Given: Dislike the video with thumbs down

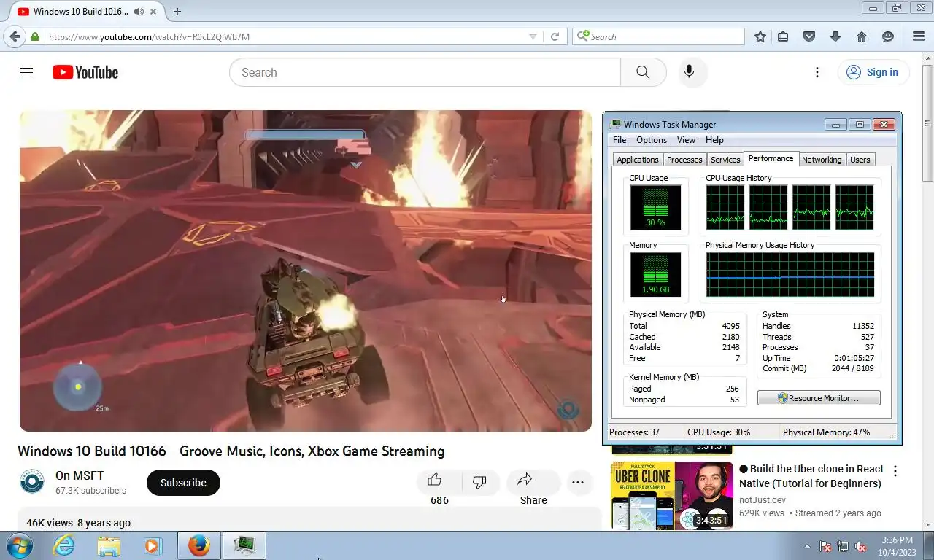Looking at the screenshot, I should point(479,482).
